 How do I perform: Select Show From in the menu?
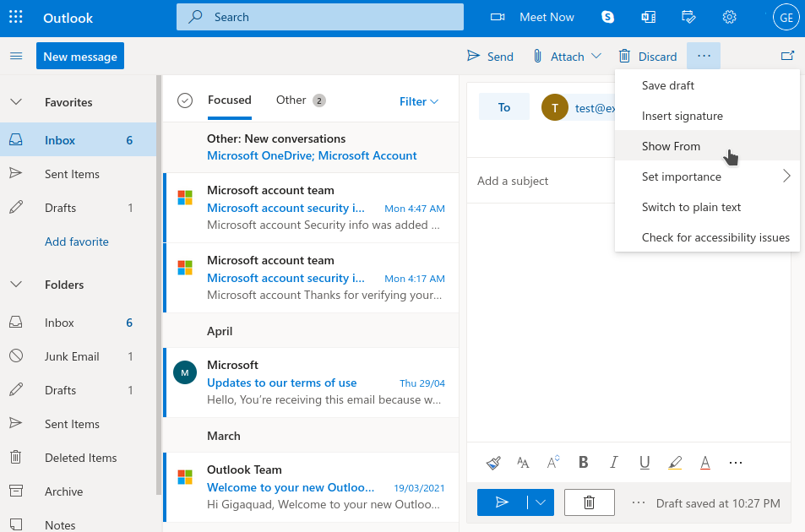point(671,145)
